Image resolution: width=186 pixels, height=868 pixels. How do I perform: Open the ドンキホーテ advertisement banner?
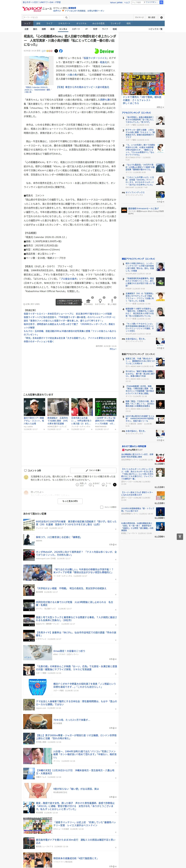(143, 84)
